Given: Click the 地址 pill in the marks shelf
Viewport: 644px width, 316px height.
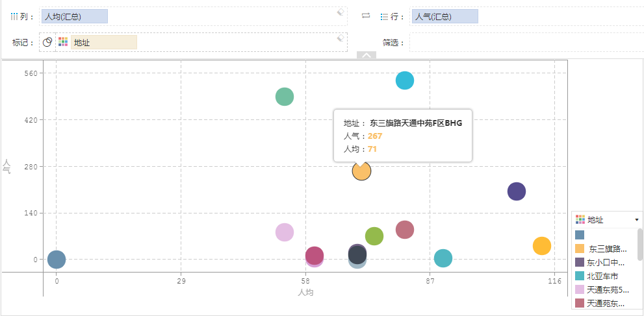Looking at the screenshot, I should click(x=104, y=42).
